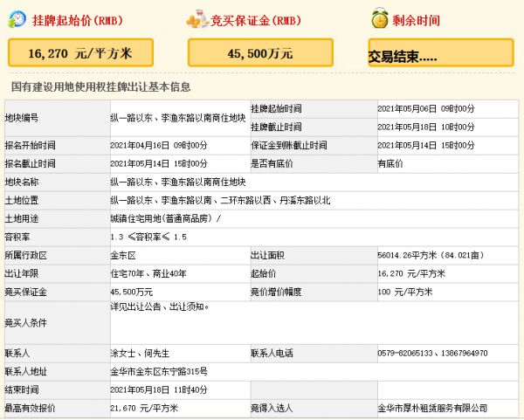Click the 联系人电话 label
The height and width of the screenshot is (420, 524).
(272, 353)
